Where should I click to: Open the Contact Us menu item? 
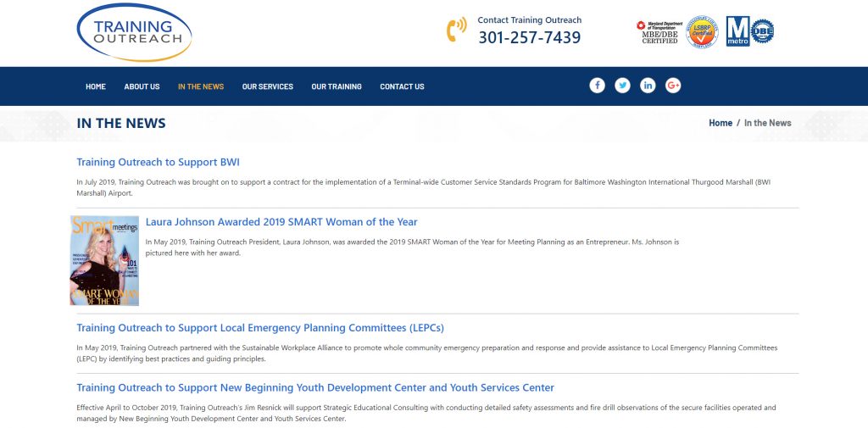[402, 86]
